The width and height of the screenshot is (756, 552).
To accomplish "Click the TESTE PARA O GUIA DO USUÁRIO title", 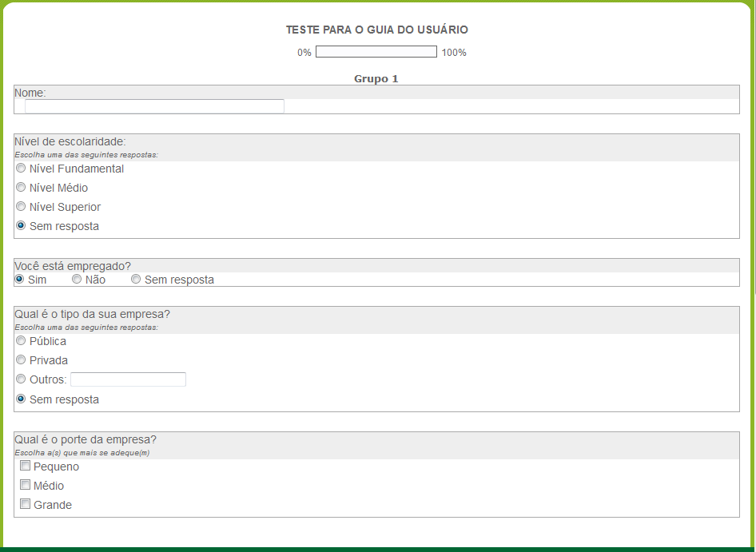I will click(x=376, y=30).
